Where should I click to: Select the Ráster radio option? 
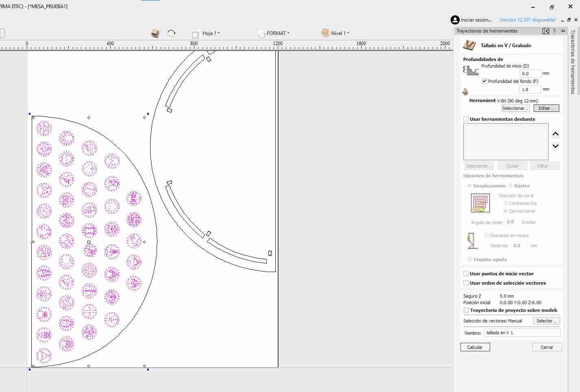[510, 186]
